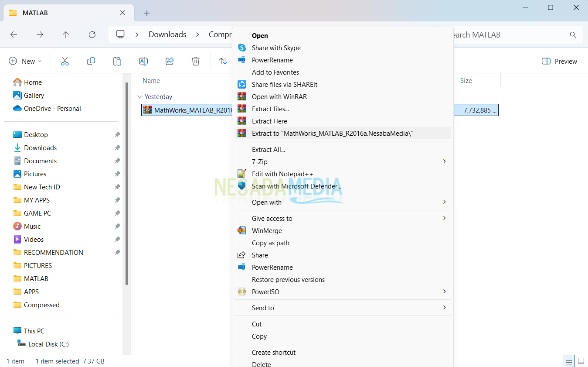This screenshot has width=588, height=367.
Task: Expand the Give access to submenu
Action: pyautogui.click(x=445, y=218)
